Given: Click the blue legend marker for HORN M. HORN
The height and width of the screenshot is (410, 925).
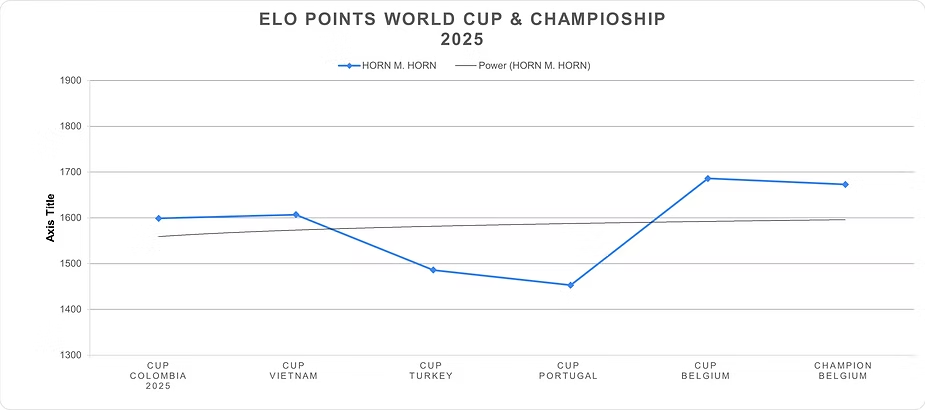Looking at the screenshot, I should tap(349, 66).
